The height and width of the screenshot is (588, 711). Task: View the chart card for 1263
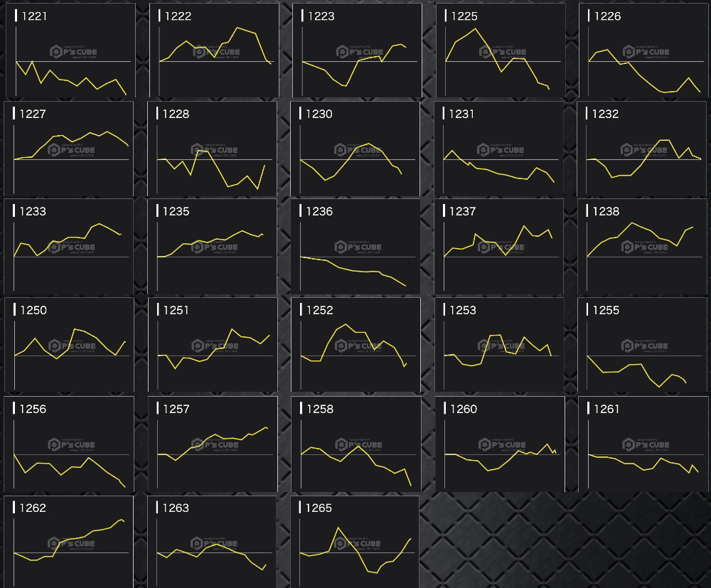click(x=213, y=542)
